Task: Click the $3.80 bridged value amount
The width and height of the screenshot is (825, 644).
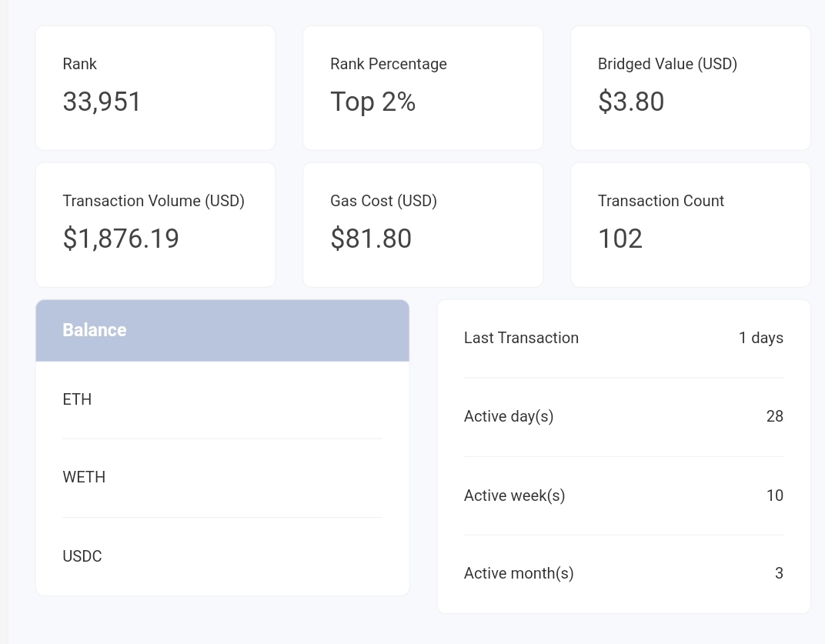Action: (631, 102)
